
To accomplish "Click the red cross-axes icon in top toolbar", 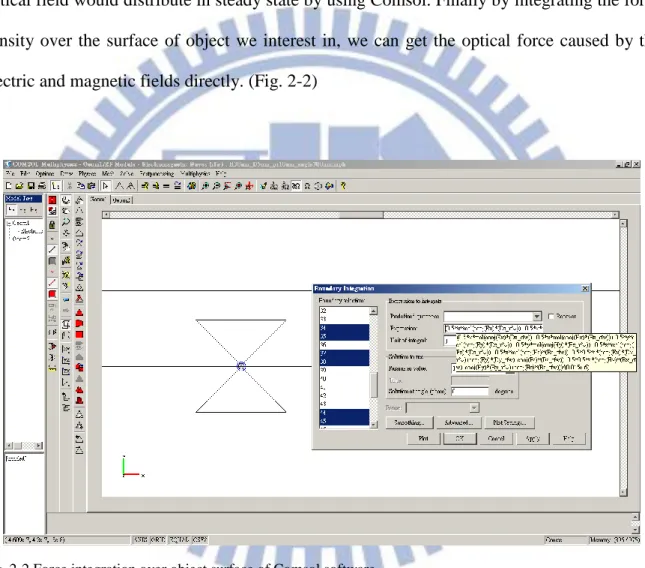I will tap(249, 186).
